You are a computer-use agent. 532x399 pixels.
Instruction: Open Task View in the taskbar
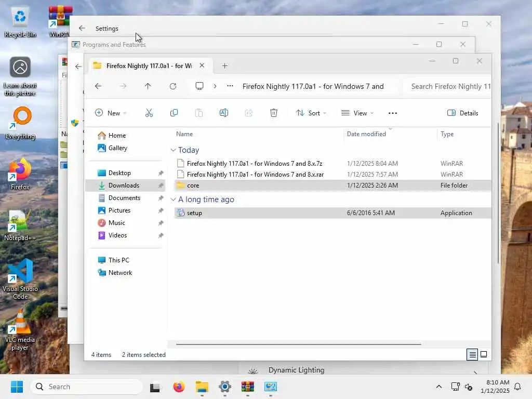tap(155, 387)
